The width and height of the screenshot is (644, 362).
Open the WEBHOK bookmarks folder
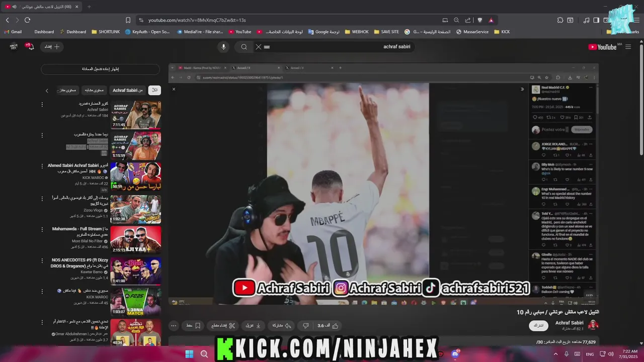pyautogui.click(x=356, y=32)
